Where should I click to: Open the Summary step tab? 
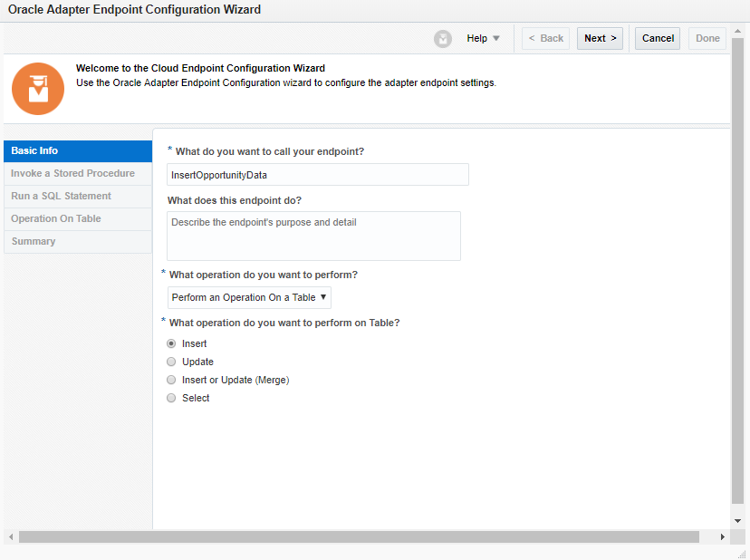point(77,242)
